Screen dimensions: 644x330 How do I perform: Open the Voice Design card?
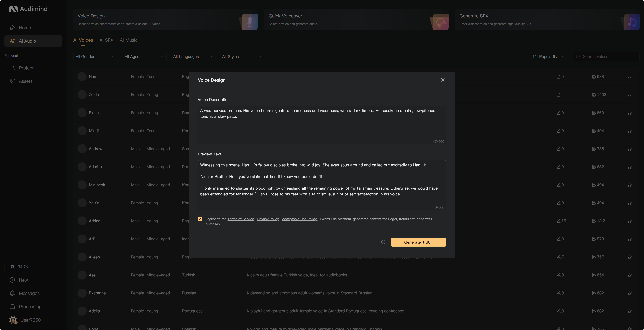point(165,20)
